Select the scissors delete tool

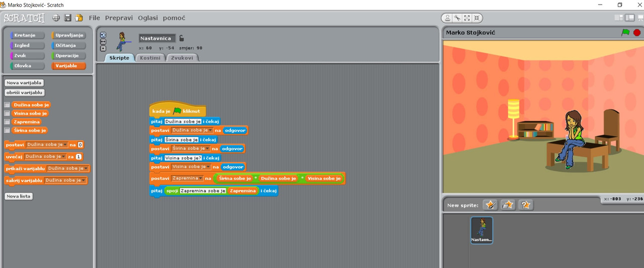(457, 18)
